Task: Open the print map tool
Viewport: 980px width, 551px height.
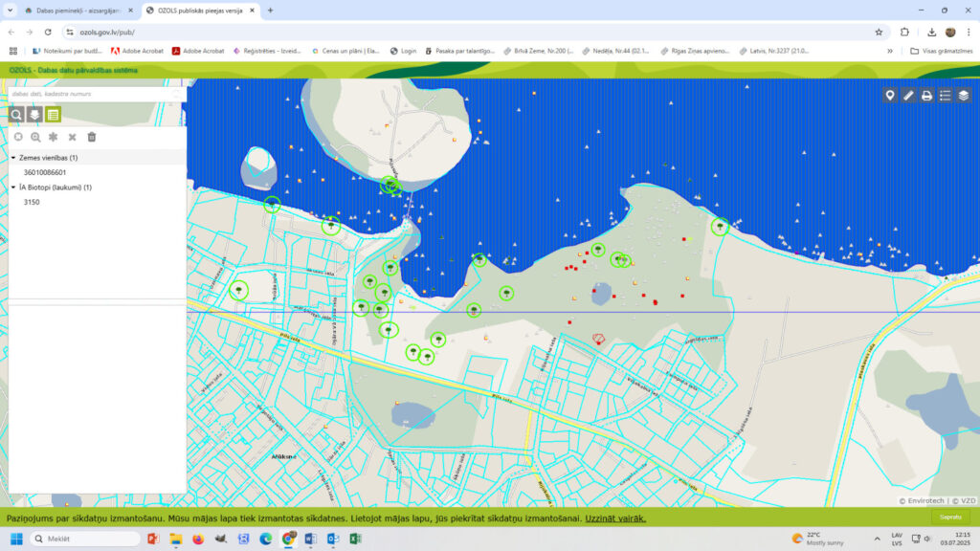Action: tap(926, 96)
